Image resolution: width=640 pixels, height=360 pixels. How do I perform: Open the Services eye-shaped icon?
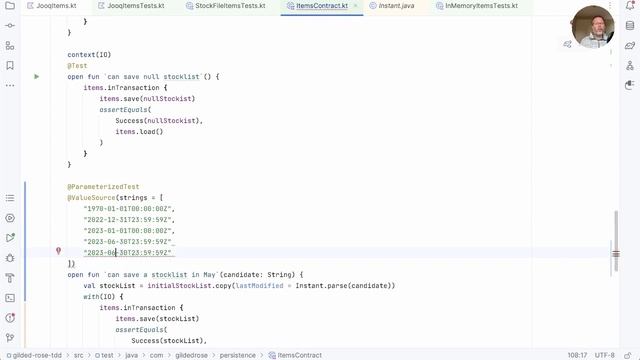(x=10, y=218)
